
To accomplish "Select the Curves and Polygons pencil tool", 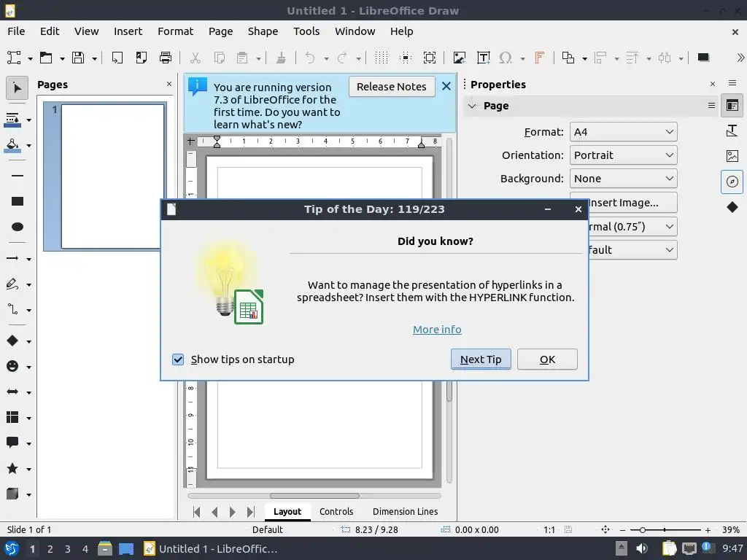I will pyautogui.click(x=12, y=284).
